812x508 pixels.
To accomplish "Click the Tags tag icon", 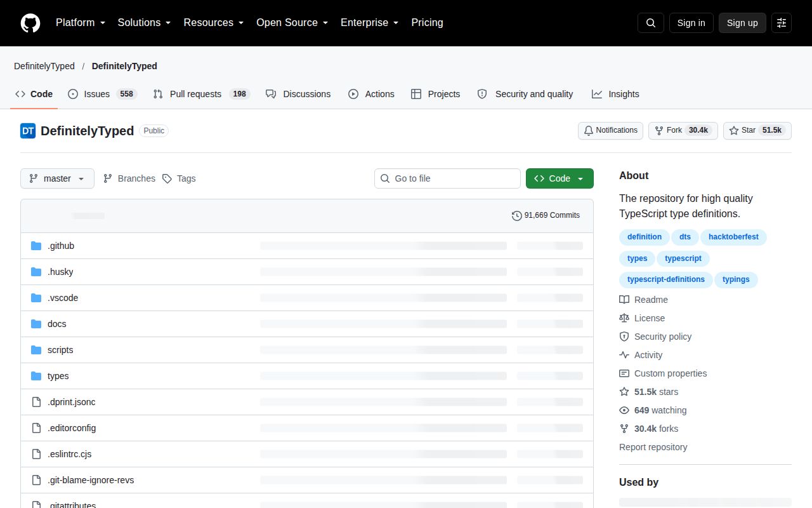I will pos(167,178).
